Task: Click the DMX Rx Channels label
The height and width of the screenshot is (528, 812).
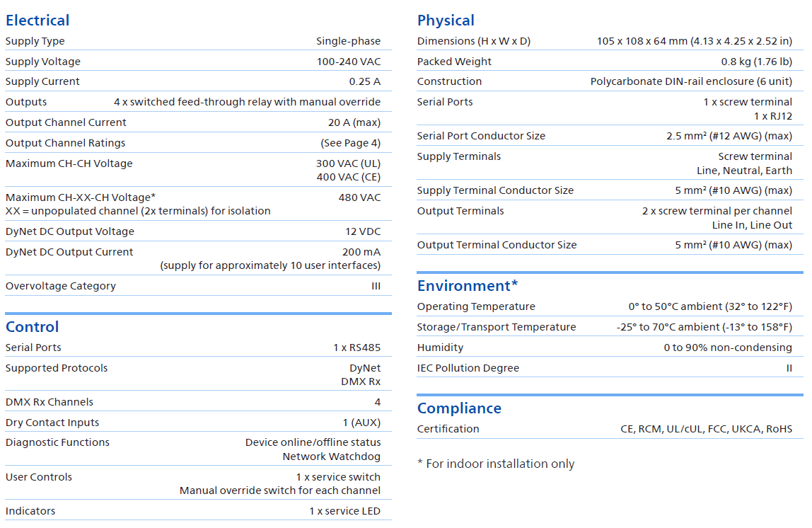Action: [x=50, y=402]
